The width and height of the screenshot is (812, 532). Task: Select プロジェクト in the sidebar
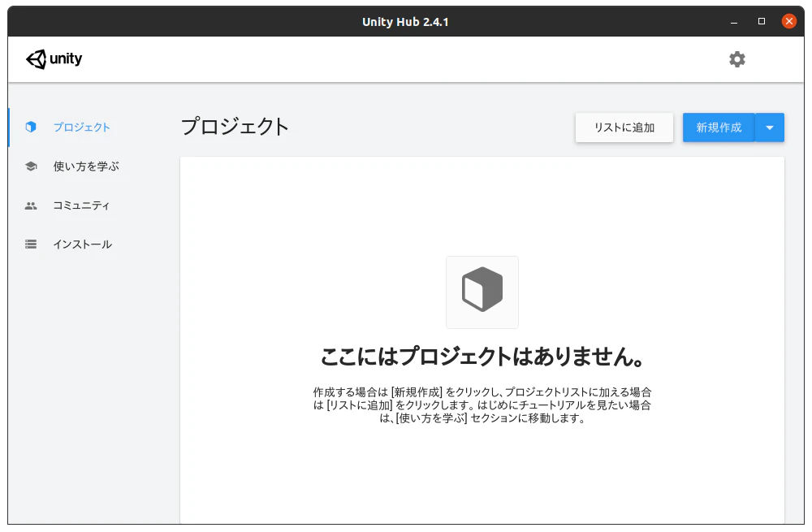[x=82, y=127]
